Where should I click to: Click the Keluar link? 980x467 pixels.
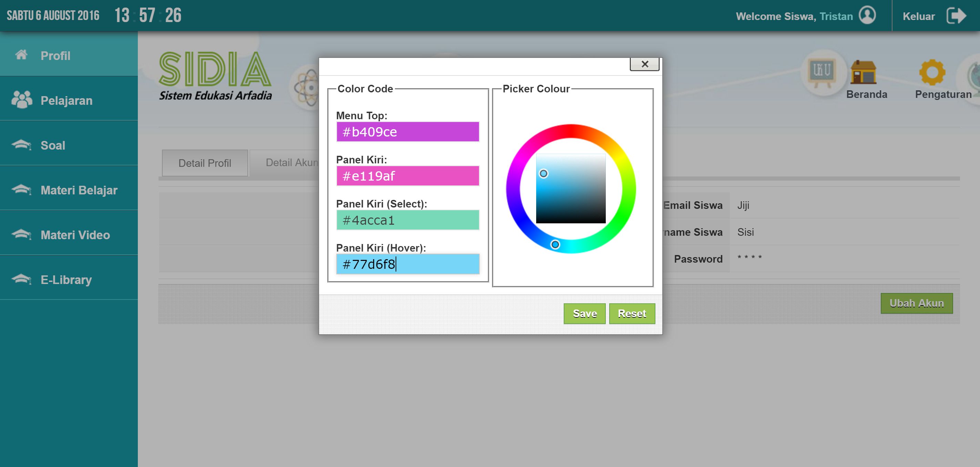(919, 16)
